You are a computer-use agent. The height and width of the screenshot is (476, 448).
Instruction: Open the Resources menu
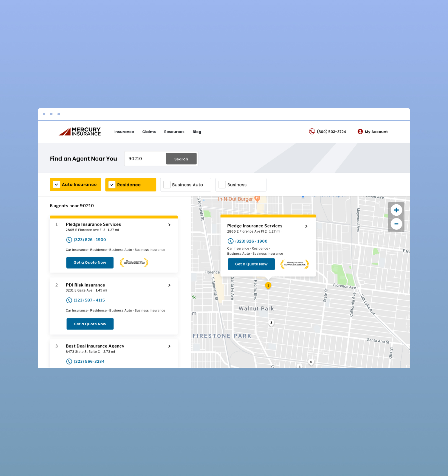tap(174, 132)
